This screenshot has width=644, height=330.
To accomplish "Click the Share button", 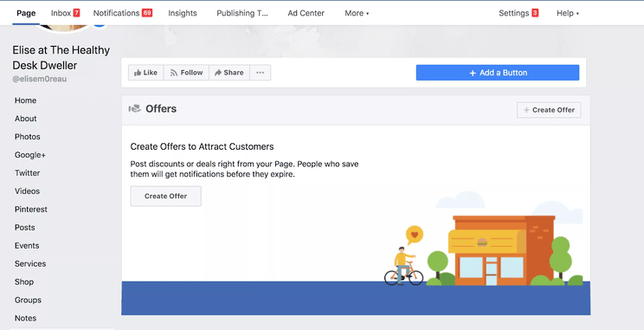I will pos(229,73).
